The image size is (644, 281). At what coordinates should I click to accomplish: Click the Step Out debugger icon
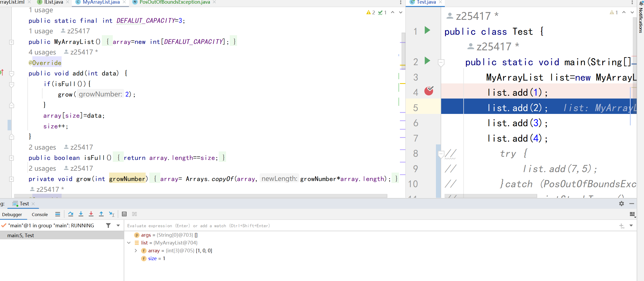point(101,214)
